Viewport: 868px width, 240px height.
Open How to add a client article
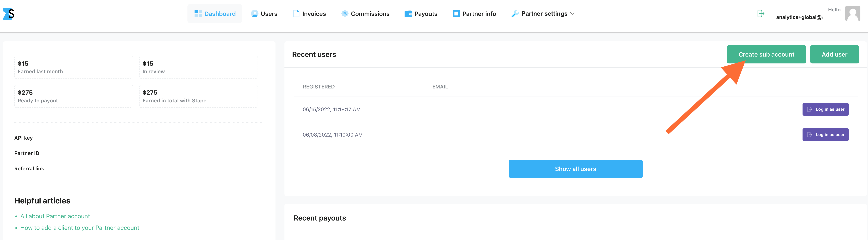click(x=80, y=228)
